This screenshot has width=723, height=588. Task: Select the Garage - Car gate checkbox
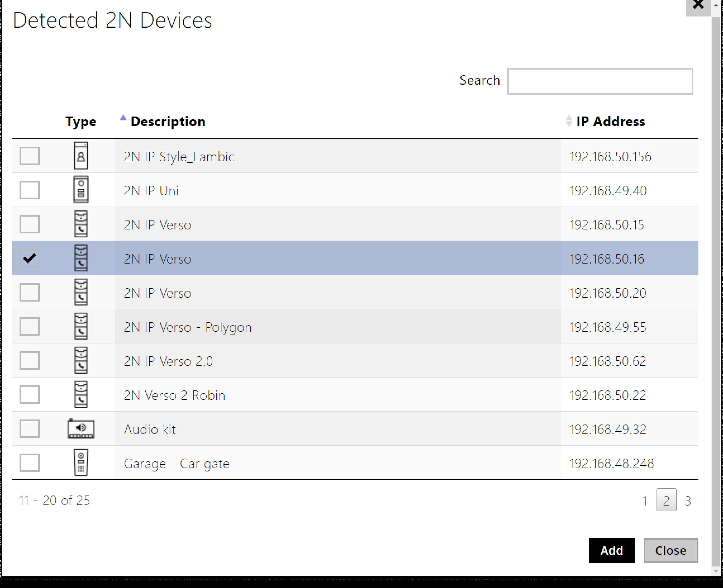tap(29, 463)
